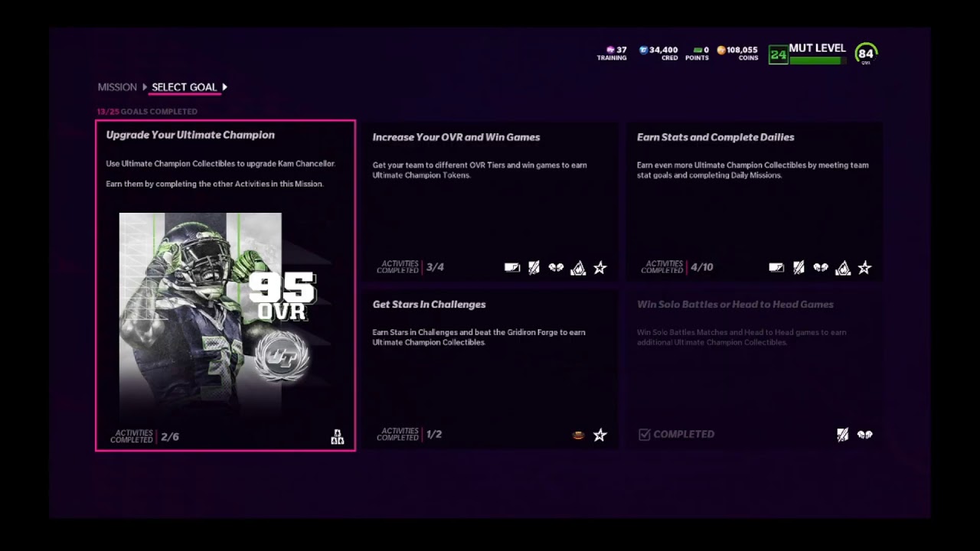Click 34,400 cred balance
The height and width of the screenshot is (551, 980).
[x=663, y=50]
